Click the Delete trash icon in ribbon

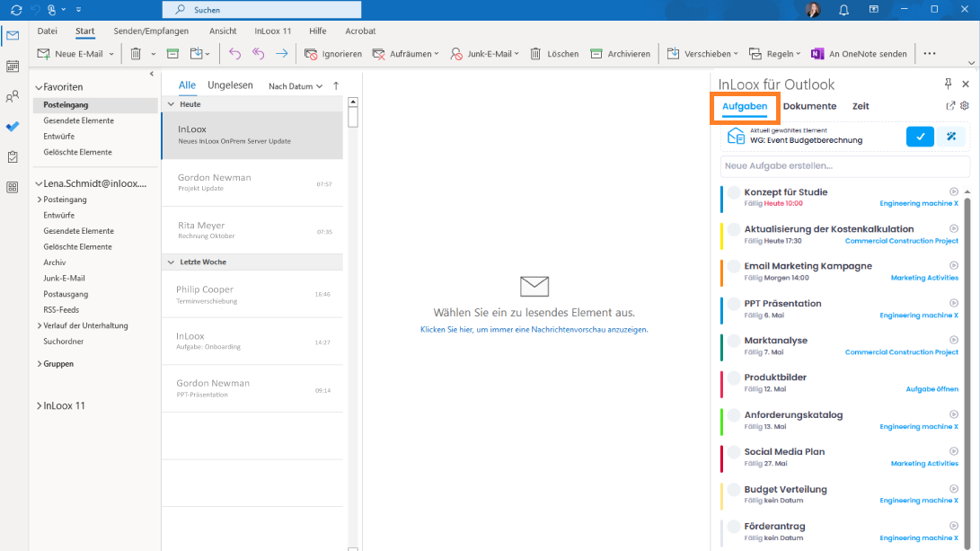[x=136, y=54]
